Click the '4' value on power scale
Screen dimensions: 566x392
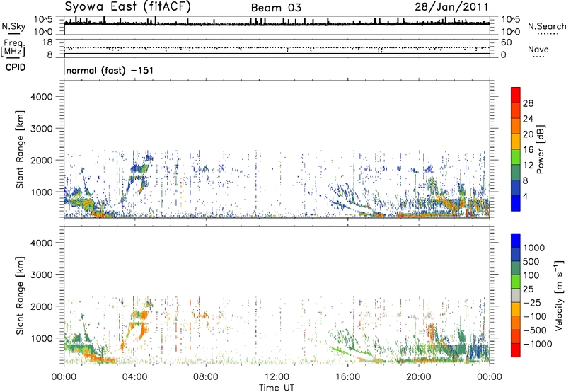tap(525, 197)
